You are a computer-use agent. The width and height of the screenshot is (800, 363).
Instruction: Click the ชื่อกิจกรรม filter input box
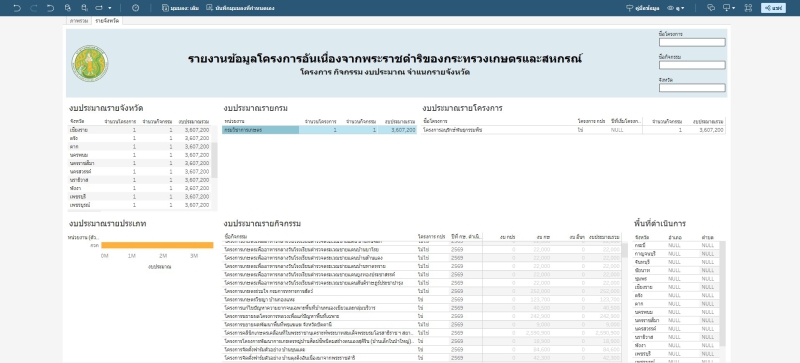tap(692, 65)
